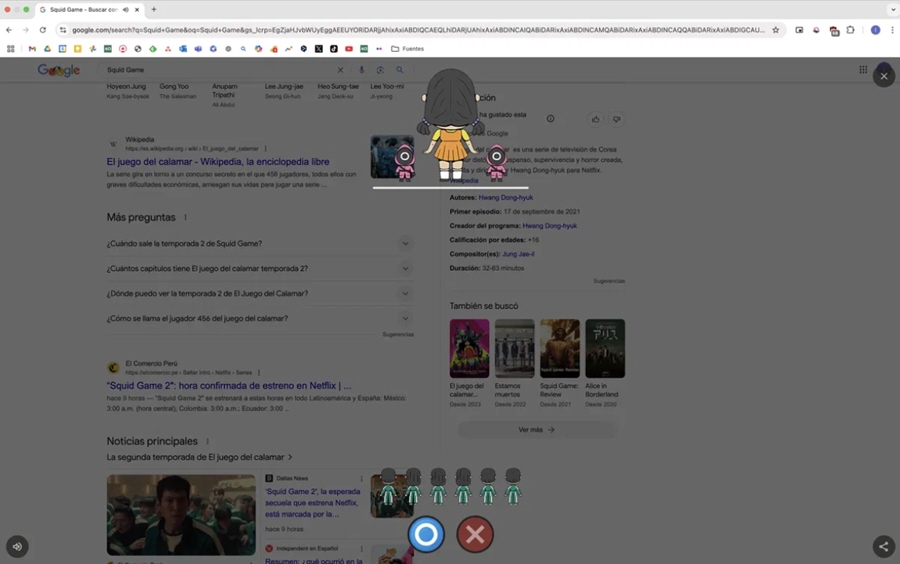The image size is (900, 564).
Task: Mute the game sound using speaker icon
Action: pyautogui.click(x=17, y=546)
